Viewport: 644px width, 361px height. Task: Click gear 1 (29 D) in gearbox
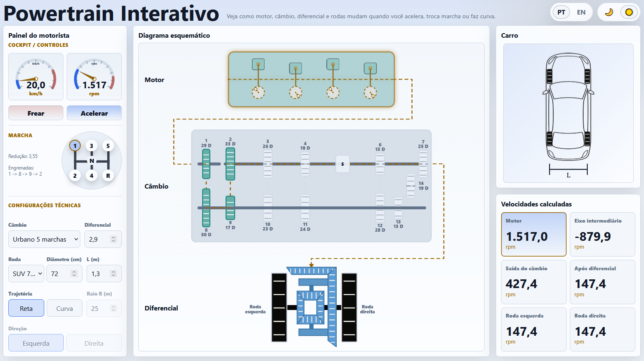click(206, 164)
